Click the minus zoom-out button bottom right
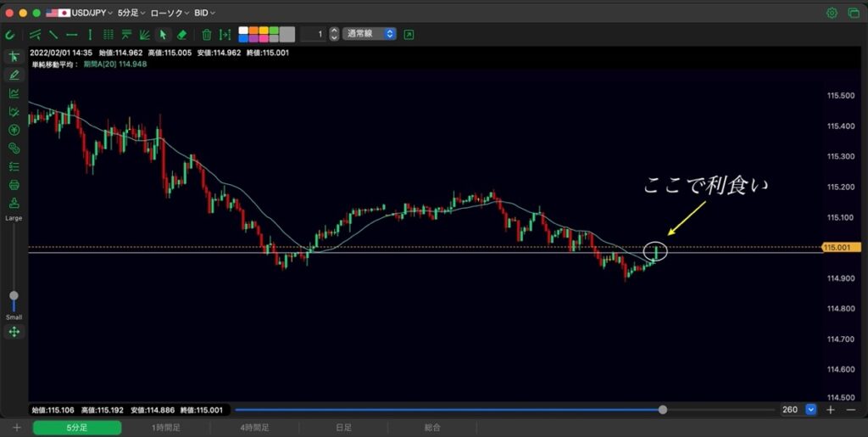Viewport: 868px width, 437px height. (851, 410)
